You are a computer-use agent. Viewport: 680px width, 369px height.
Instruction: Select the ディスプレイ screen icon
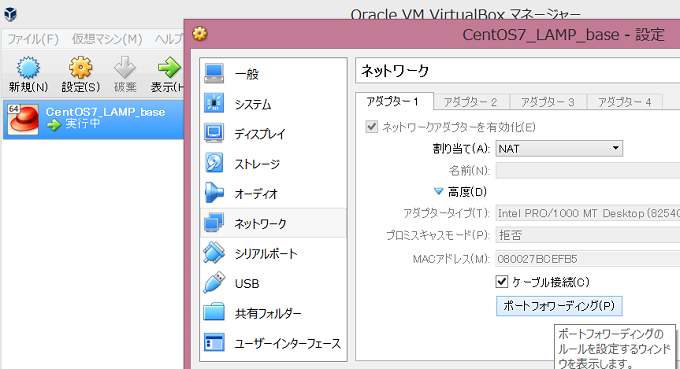pyautogui.click(x=214, y=134)
